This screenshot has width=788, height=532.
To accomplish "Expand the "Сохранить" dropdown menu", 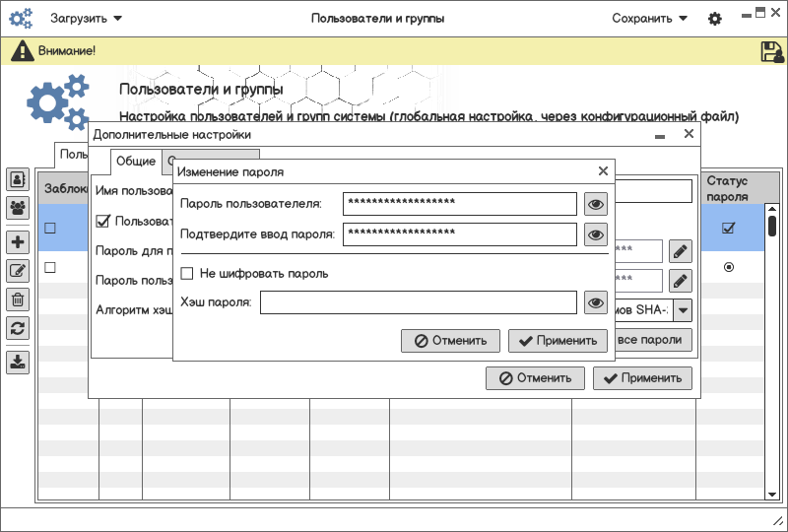I will (649, 19).
